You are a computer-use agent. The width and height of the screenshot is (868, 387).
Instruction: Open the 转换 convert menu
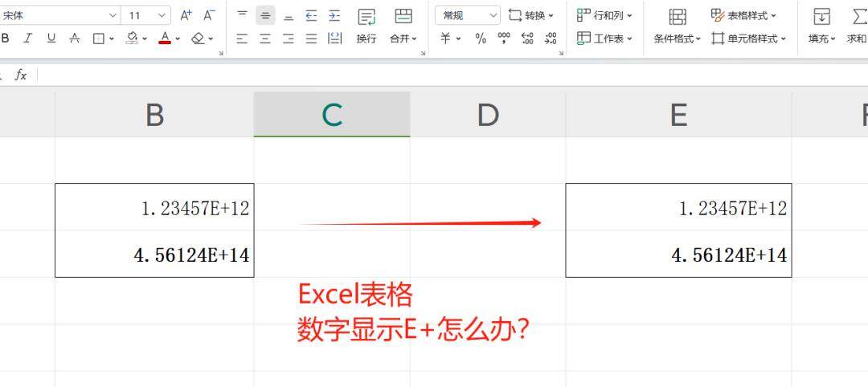(531, 15)
